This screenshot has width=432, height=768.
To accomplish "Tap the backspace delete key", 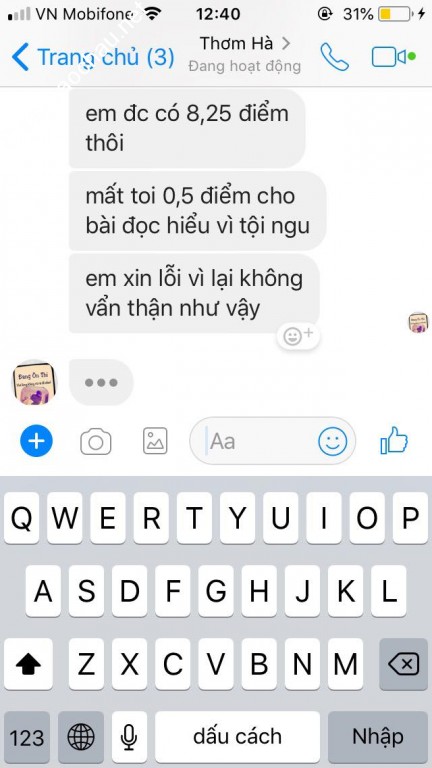I will (403, 665).
